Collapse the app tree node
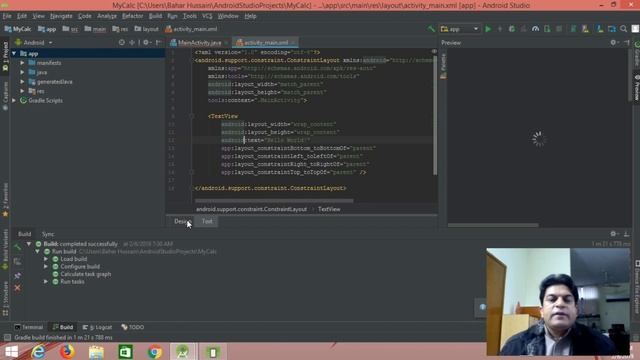This screenshot has height=360, width=640. click(x=14, y=53)
